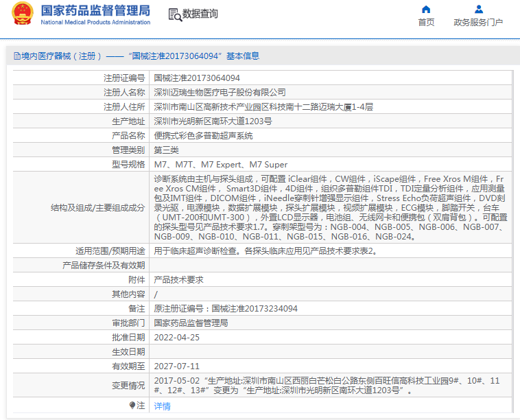The width and height of the screenshot is (520, 420).
Task: Click production address 深圳市光明新区南环大道1203号
Action: 213,121
